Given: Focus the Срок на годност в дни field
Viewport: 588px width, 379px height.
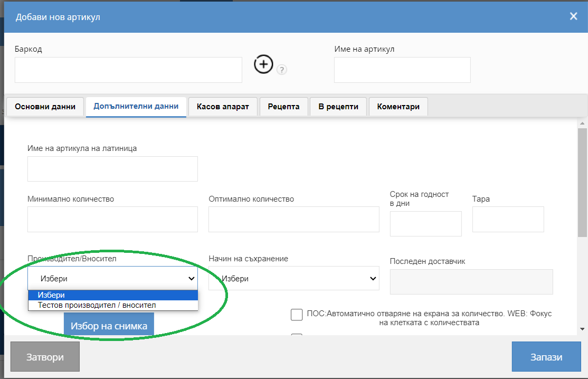Looking at the screenshot, I should point(425,224).
